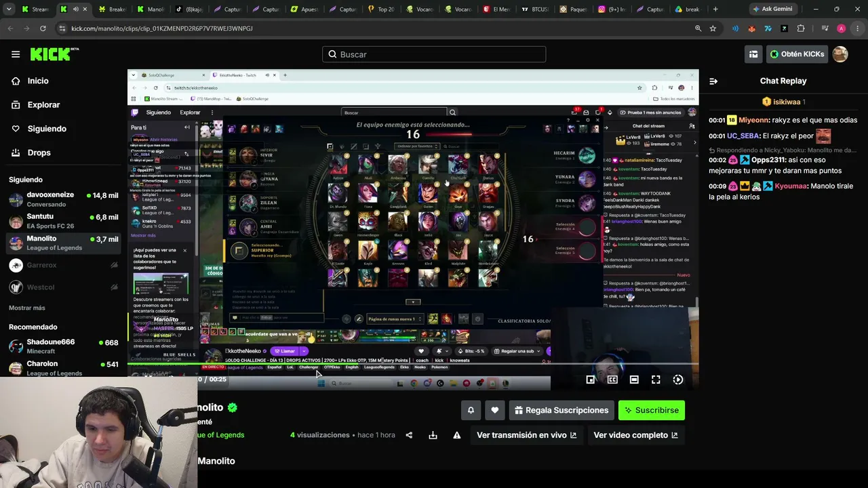Click the clip video player
The height and width of the screenshot is (488, 868).
pos(413,229)
